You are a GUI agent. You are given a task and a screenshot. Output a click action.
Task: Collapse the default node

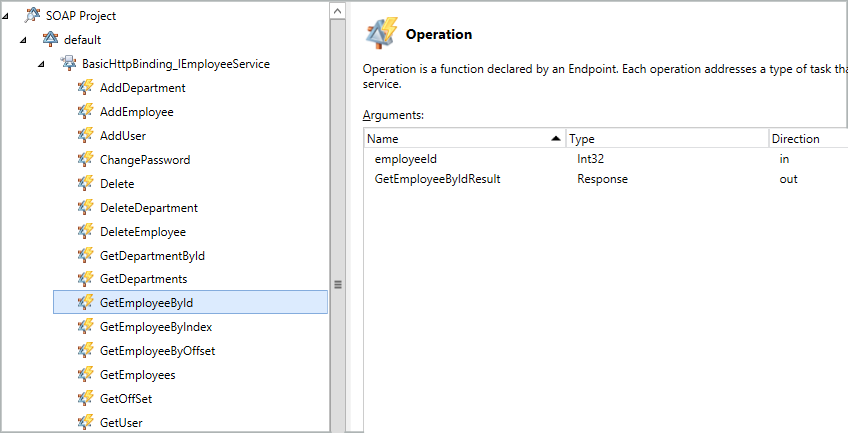24,40
